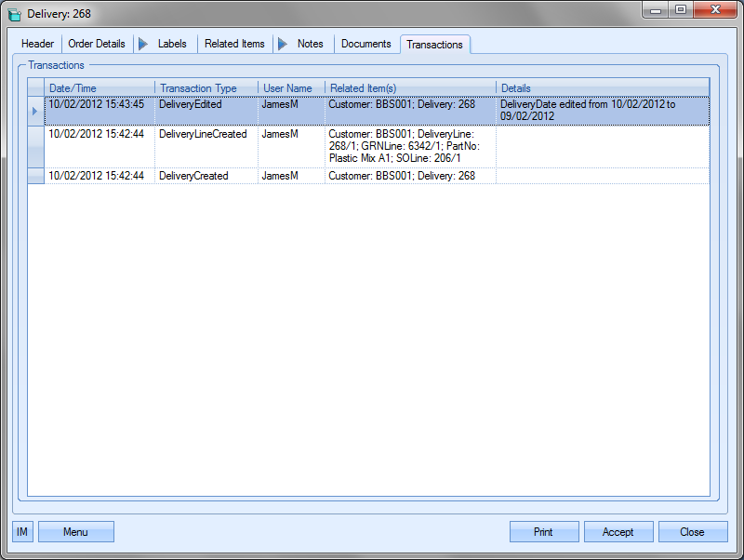This screenshot has height=560, width=744.
Task: Click the User Name column header
Action: (290, 88)
